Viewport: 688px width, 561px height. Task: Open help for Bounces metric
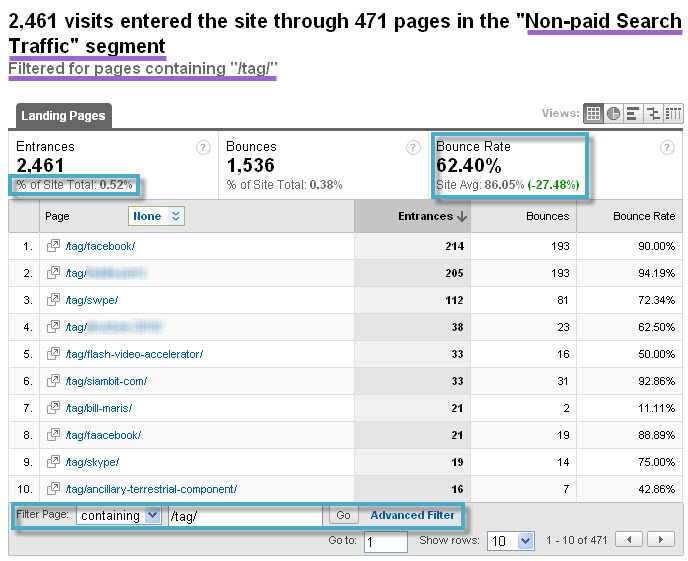tap(413, 147)
